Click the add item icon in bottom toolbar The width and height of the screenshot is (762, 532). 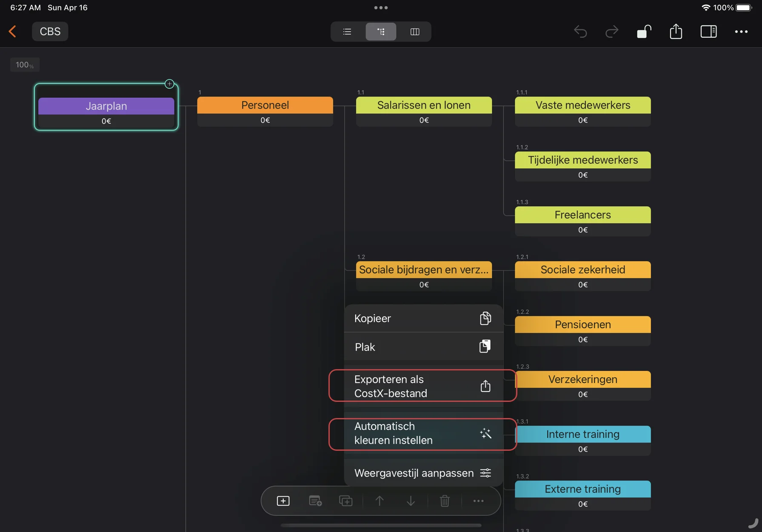click(283, 501)
